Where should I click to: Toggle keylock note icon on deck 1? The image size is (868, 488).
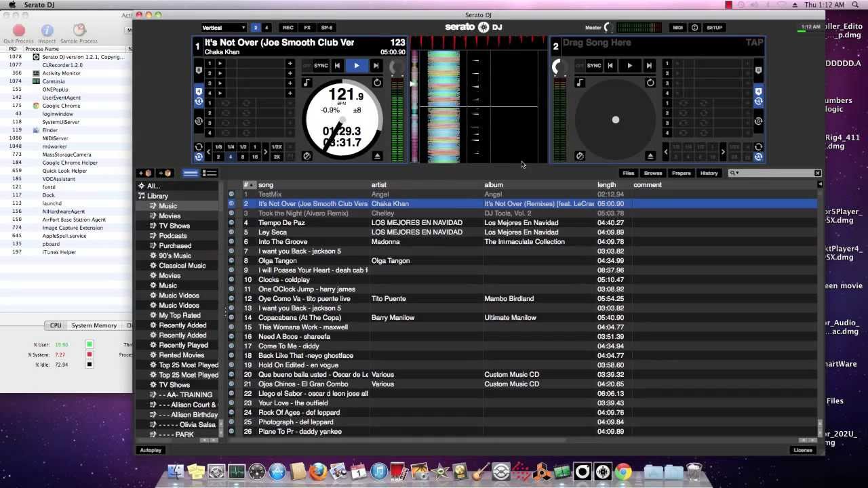(307, 83)
